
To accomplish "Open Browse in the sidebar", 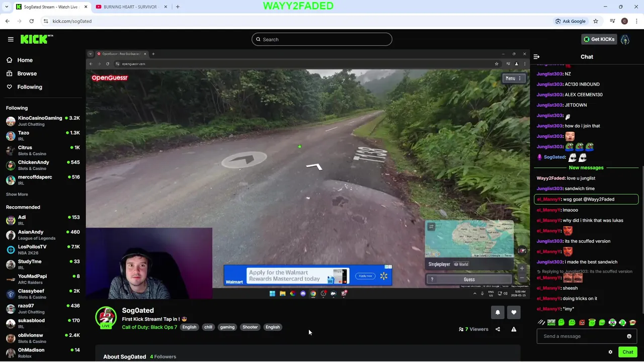I will pyautogui.click(x=21, y=73).
